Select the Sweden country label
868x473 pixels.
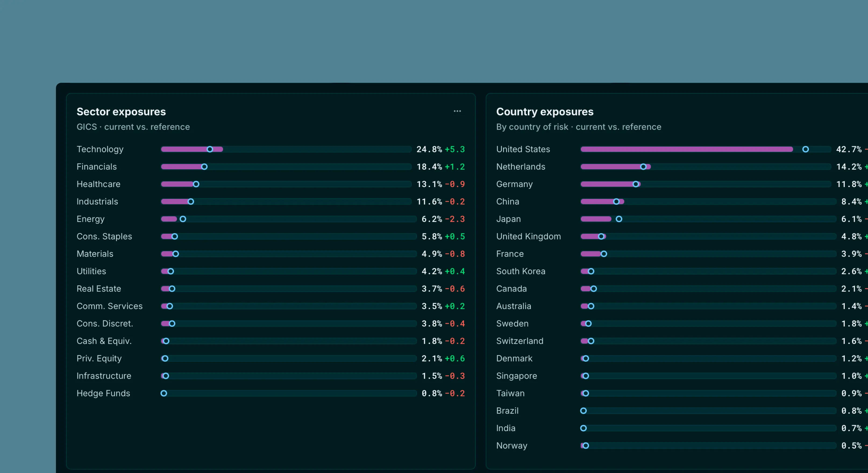512,324
